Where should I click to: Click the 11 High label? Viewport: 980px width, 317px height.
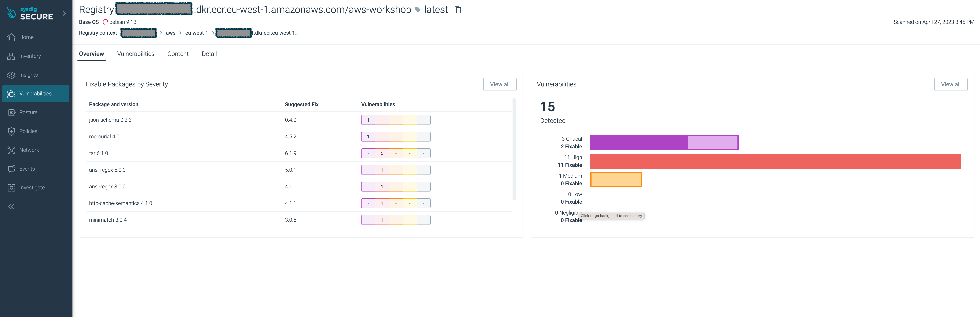tap(573, 157)
